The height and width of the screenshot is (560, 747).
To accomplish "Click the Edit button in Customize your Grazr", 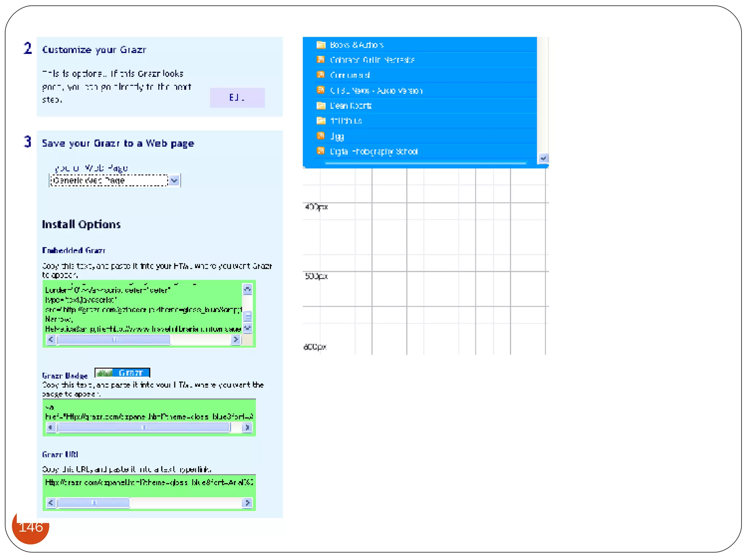I will [237, 97].
